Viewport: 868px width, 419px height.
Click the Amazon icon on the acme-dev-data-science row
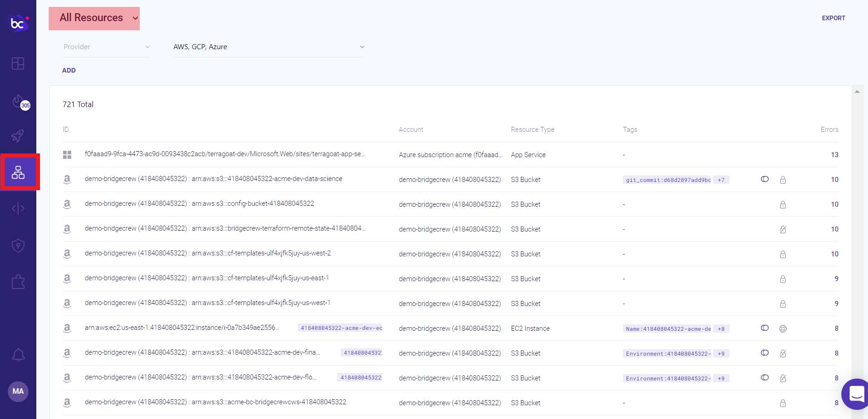coord(67,179)
